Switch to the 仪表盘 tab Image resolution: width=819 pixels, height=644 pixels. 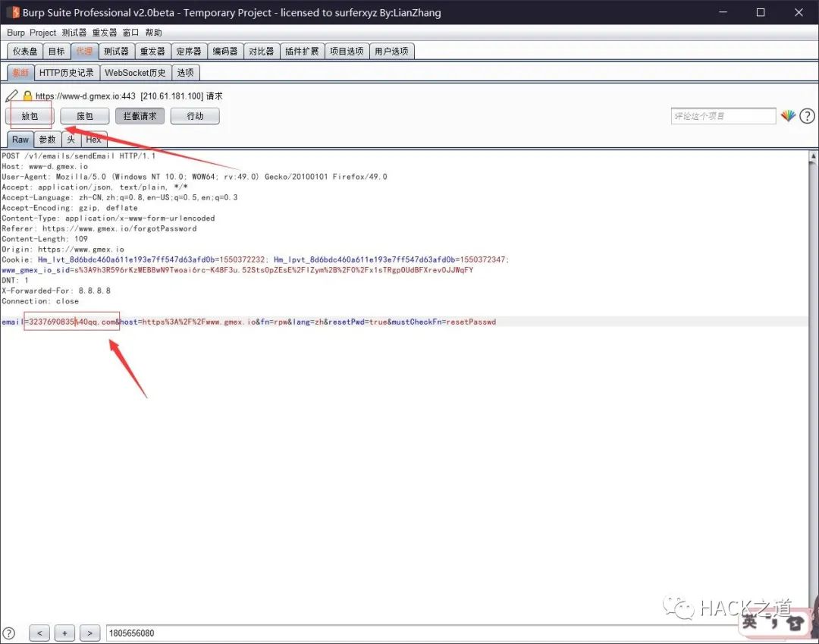click(25, 51)
